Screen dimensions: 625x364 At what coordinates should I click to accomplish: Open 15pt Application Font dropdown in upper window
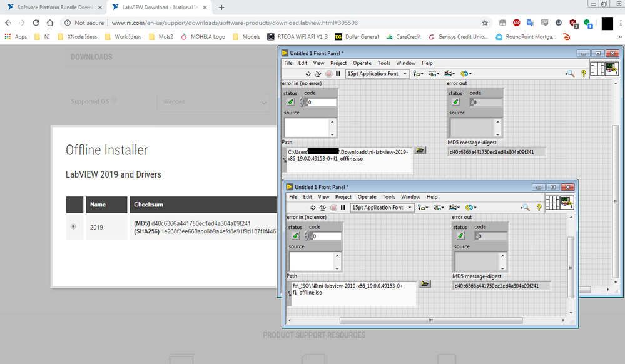[x=377, y=74]
